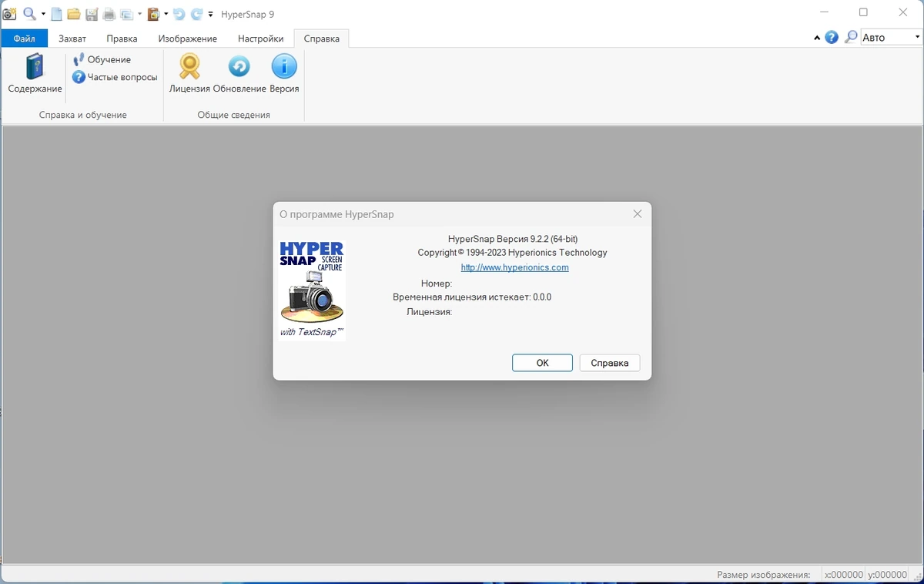Open the dropdown arrow beside the Paste icon
Screen dimensions: 924x584
[x=166, y=14]
